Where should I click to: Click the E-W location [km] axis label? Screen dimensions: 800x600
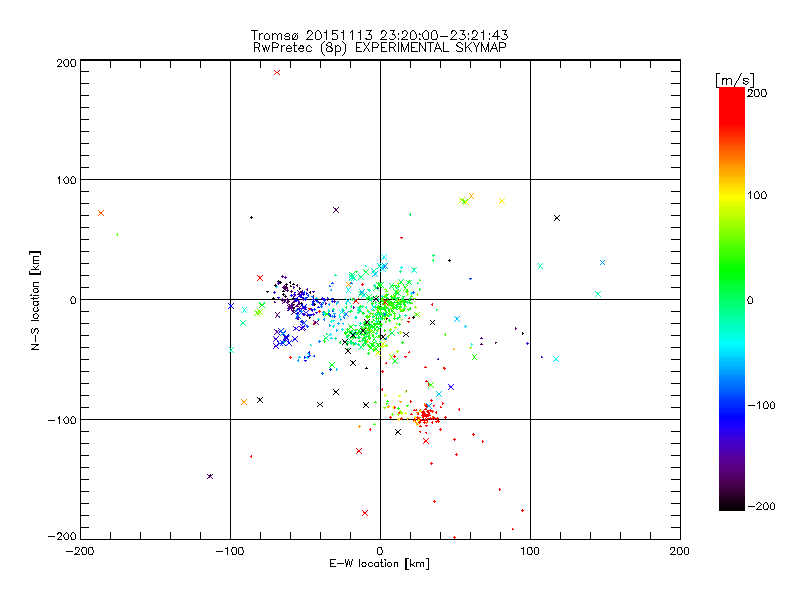tap(379, 564)
